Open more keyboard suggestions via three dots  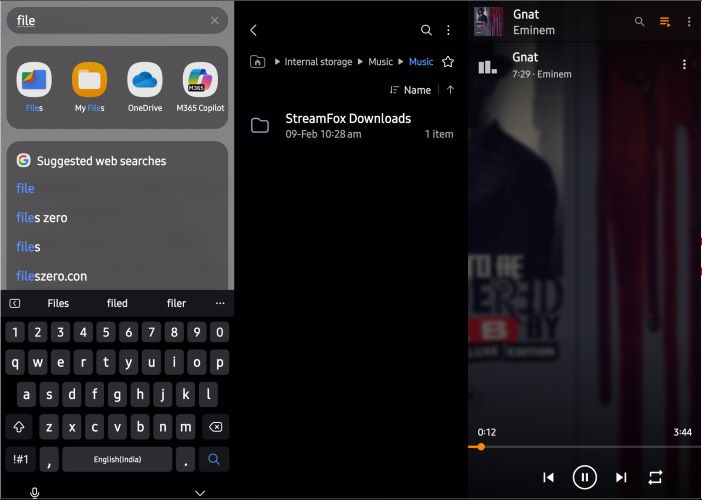pyautogui.click(x=220, y=303)
